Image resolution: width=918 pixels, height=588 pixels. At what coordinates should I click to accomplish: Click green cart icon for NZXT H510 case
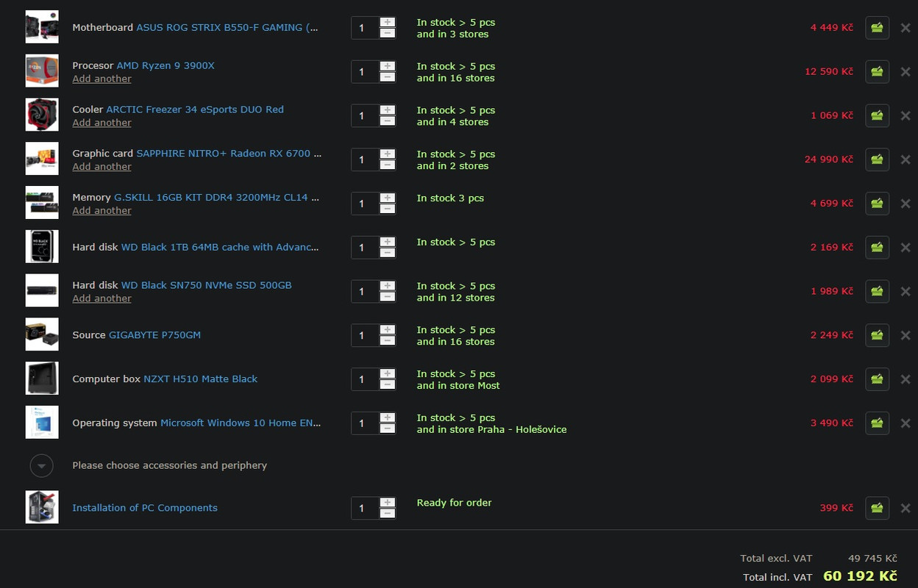(x=877, y=379)
